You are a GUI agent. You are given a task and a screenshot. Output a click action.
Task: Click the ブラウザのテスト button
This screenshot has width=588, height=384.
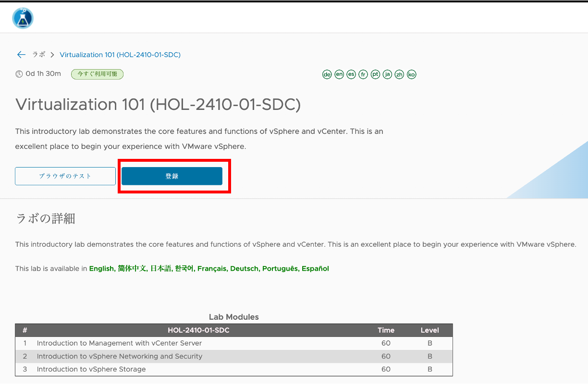coord(65,176)
